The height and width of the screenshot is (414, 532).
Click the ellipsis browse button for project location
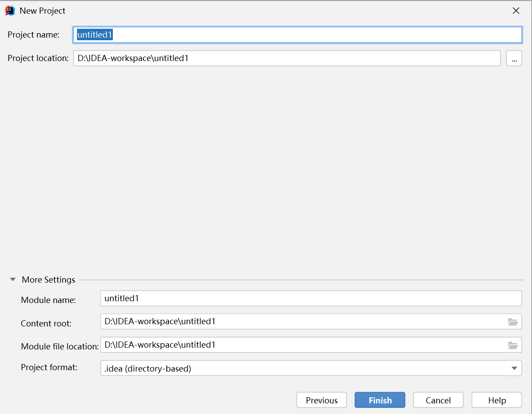tap(514, 58)
